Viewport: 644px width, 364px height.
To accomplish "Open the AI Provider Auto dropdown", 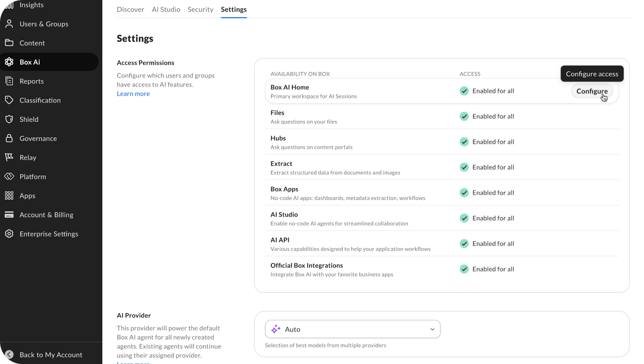I will (352, 329).
